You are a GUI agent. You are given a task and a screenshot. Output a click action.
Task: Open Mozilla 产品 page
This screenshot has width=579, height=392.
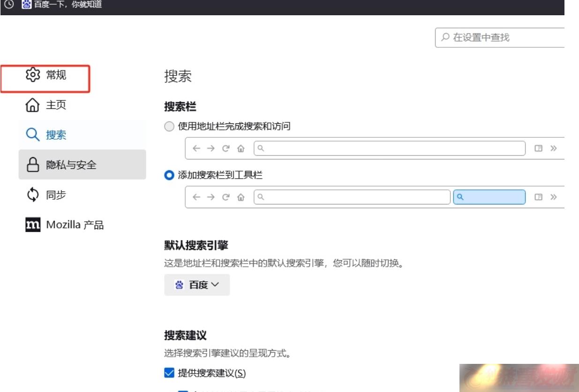(82, 225)
